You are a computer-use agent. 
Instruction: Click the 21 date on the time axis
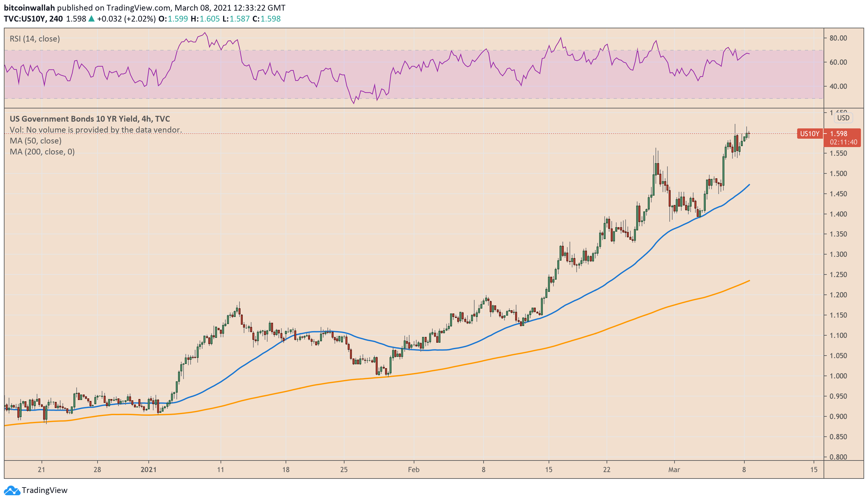[x=41, y=469]
